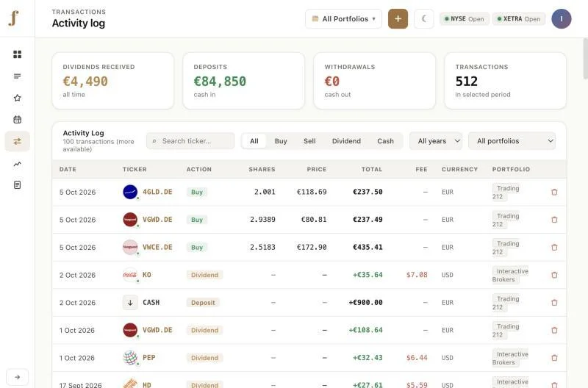The width and height of the screenshot is (588, 388).
Task: Select the All filter tab
Action: [x=254, y=141]
